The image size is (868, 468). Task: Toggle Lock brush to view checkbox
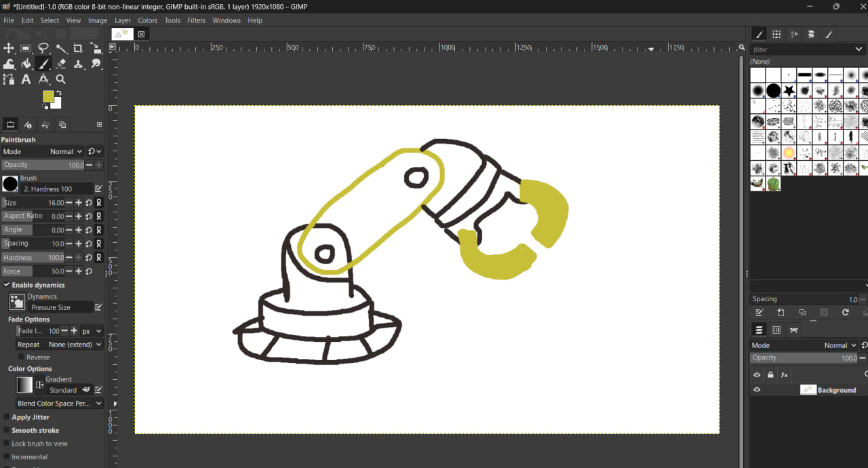7,444
